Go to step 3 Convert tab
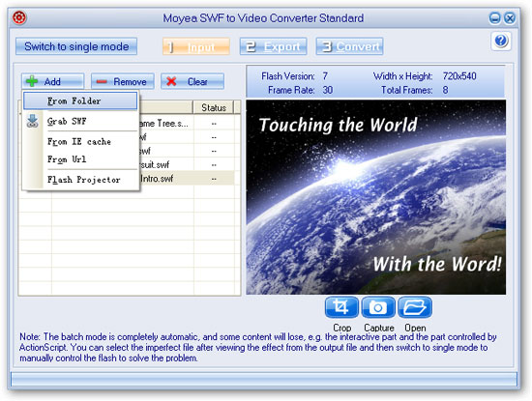 pyautogui.click(x=349, y=46)
